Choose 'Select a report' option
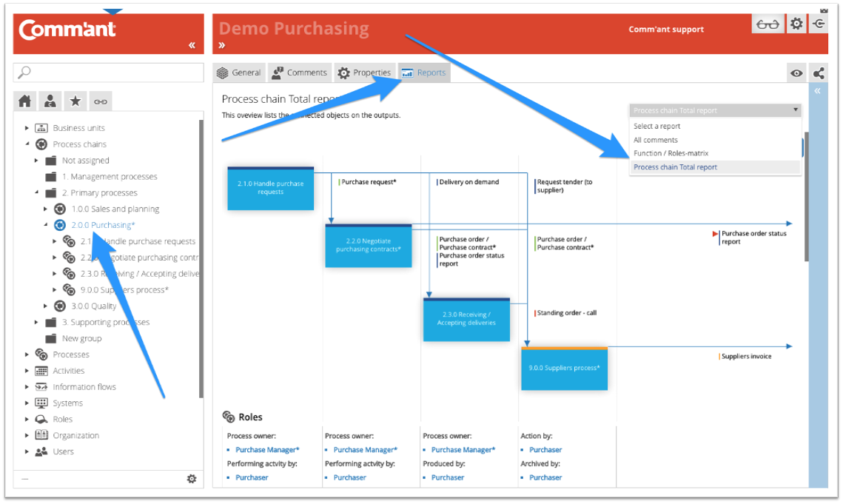843x504 pixels. pos(715,126)
